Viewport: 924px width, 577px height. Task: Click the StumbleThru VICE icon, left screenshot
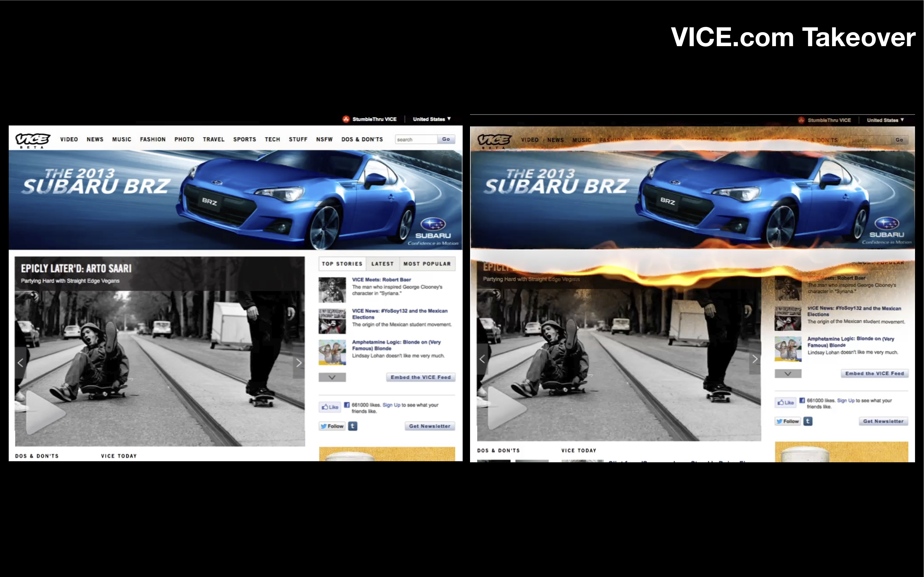tap(346, 119)
